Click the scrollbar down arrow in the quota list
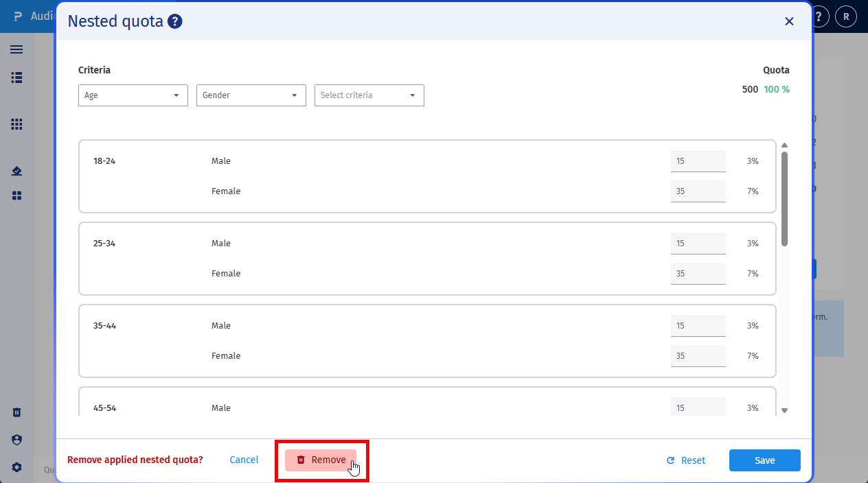The height and width of the screenshot is (483, 868). [x=784, y=410]
